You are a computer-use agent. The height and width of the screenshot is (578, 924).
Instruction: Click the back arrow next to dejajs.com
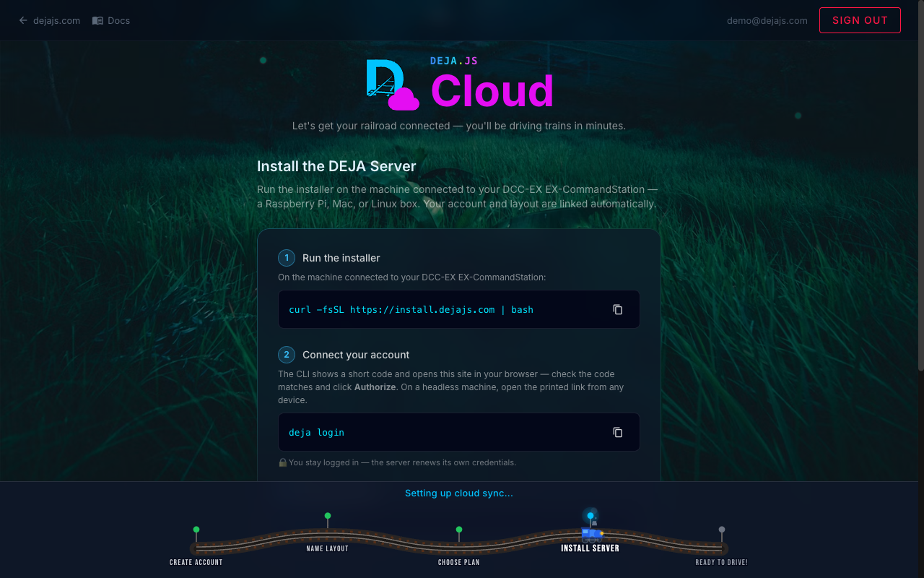pyautogui.click(x=23, y=20)
